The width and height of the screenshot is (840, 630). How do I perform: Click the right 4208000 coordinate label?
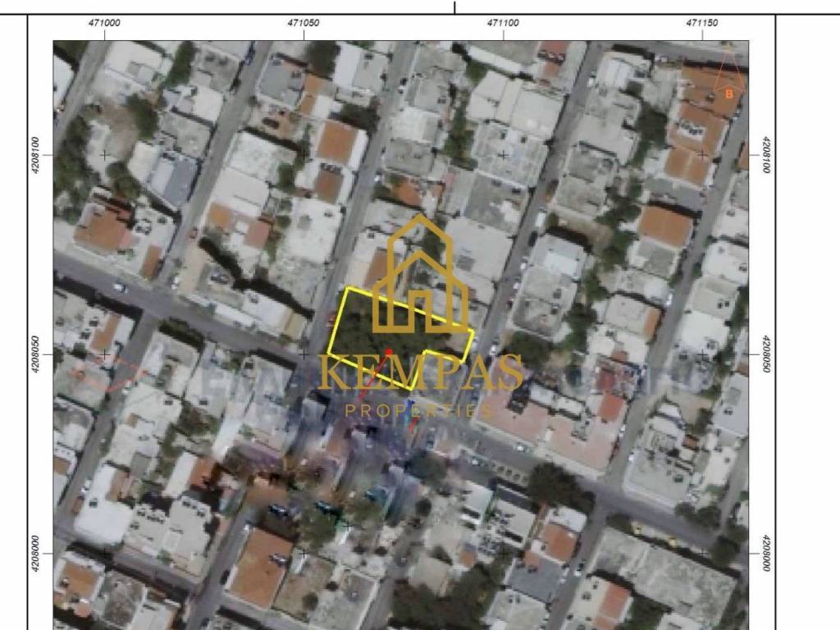(x=765, y=554)
